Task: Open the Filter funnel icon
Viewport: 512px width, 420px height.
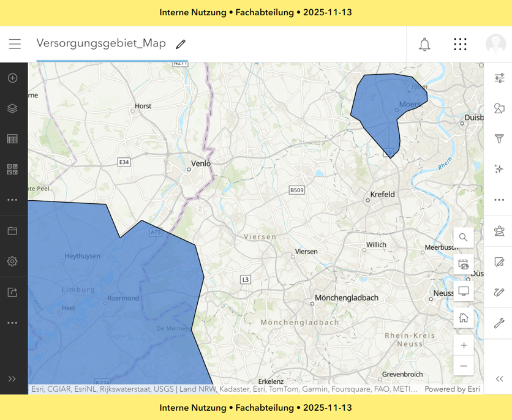Action: pyautogui.click(x=499, y=139)
